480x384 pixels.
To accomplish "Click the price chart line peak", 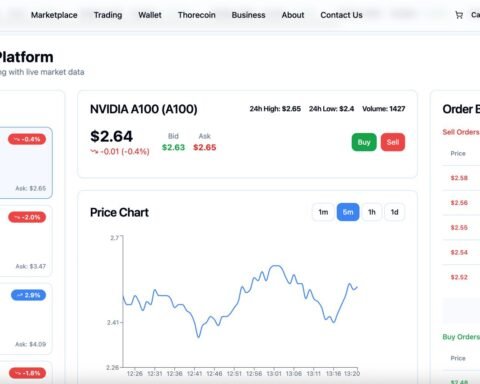I will (x=276, y=266).
